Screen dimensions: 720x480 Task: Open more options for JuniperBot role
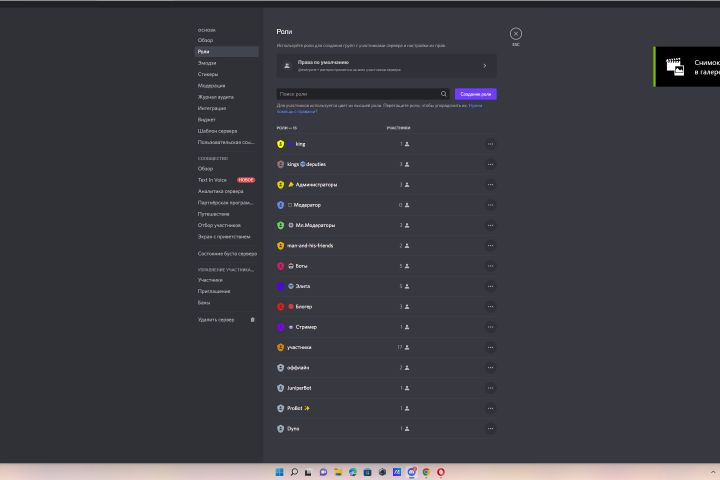[490, 388]
